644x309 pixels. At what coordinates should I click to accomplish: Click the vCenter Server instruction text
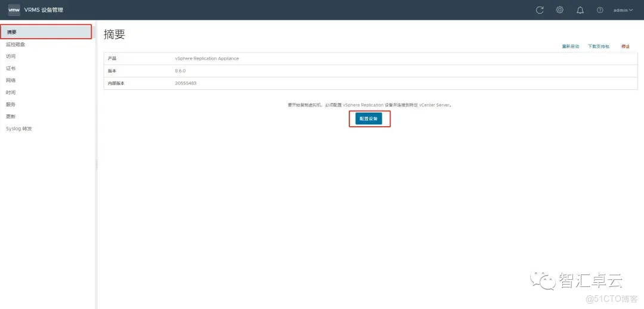tap(370, 105)
